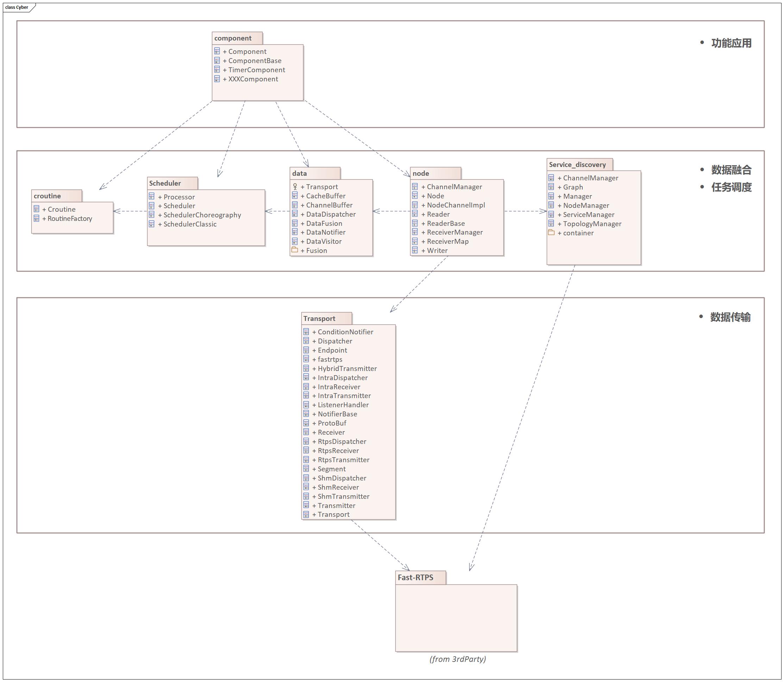Click the folder icon beside Fusion
Viewport: 784px width, 682px height.
(x=295, y=250)
